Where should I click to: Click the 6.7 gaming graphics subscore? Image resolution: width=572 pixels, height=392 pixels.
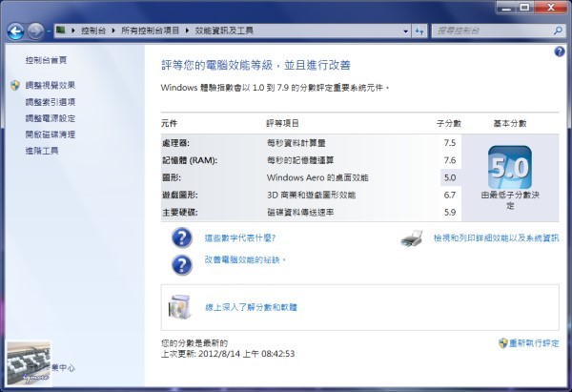point(450,195)
